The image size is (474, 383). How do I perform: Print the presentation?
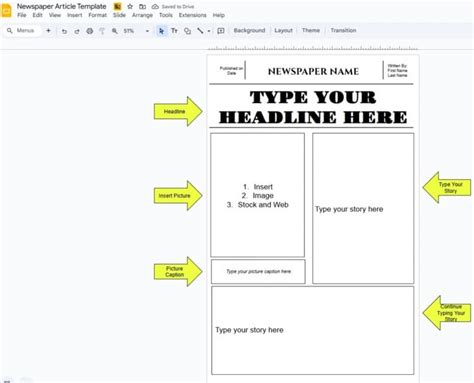(89, 31)
